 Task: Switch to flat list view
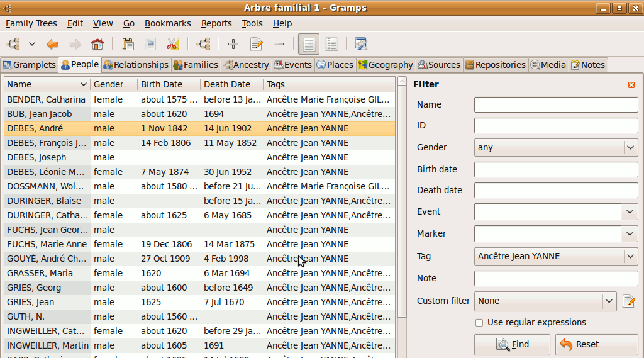tap(309, 44)
